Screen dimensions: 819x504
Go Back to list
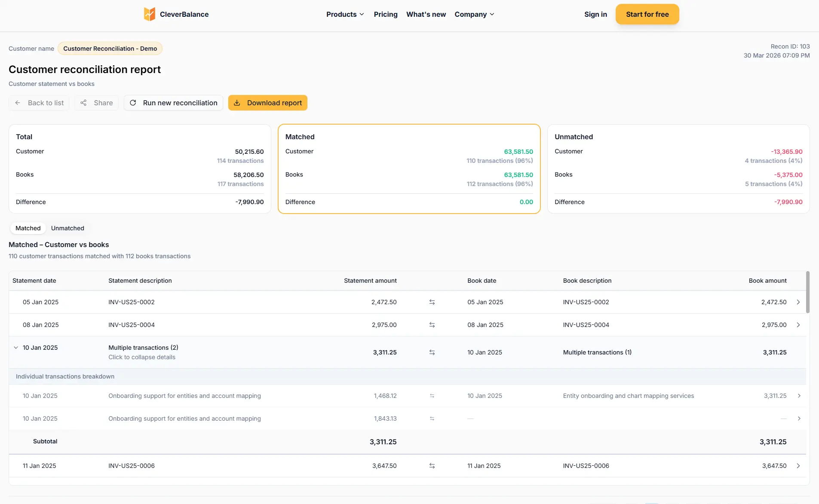coord(39,103)
